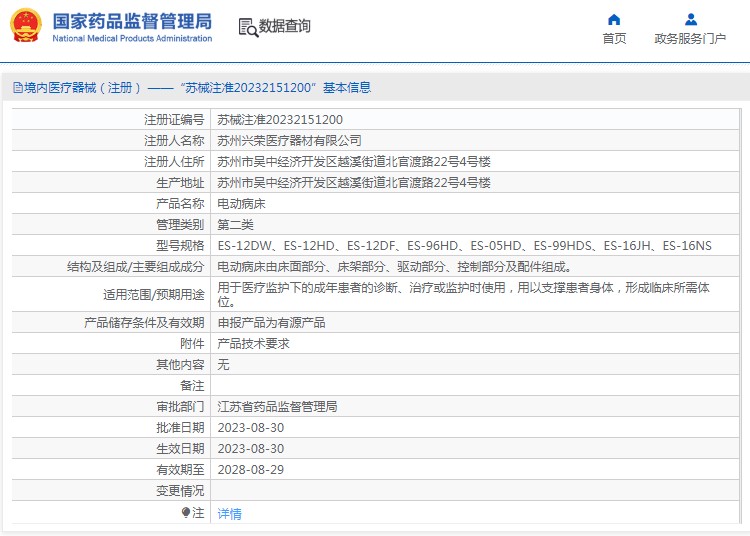Select registrant name 苏州兴荣医疗器材有限公司
The width and height of the screenshot is (750, 536).
pos(289,141)
